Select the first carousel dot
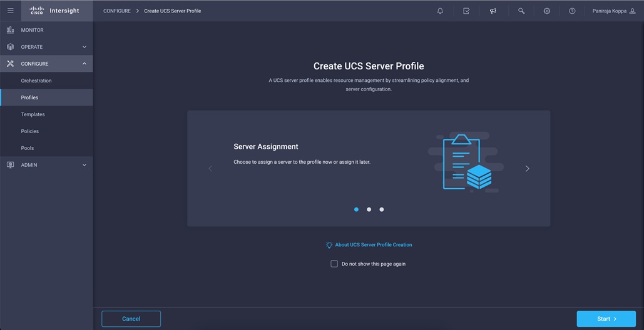The height and width of the screenshot is (330, 644). (356, 209)
